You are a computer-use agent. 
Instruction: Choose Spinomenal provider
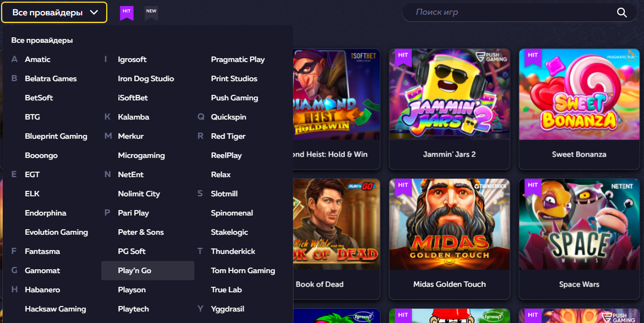232,213
